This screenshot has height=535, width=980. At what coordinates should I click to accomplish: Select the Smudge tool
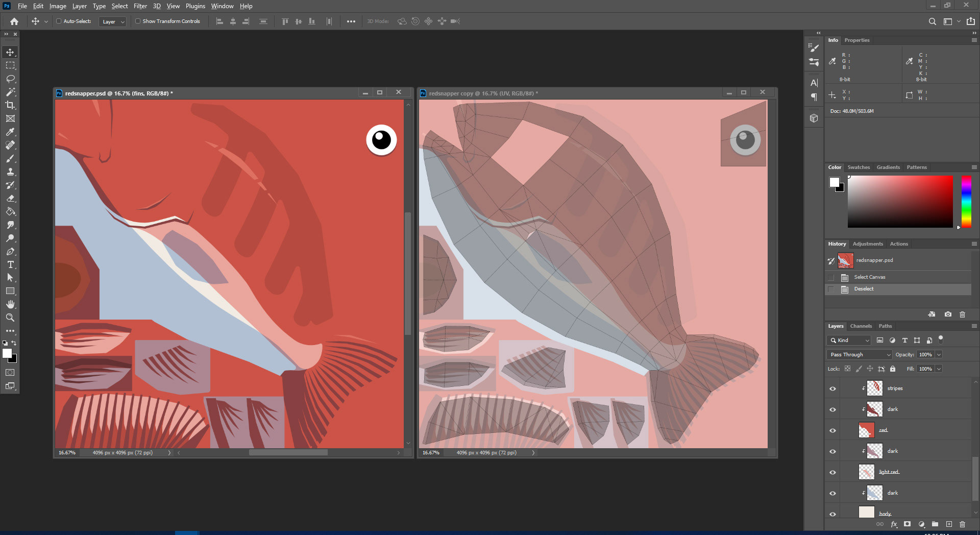10,225
